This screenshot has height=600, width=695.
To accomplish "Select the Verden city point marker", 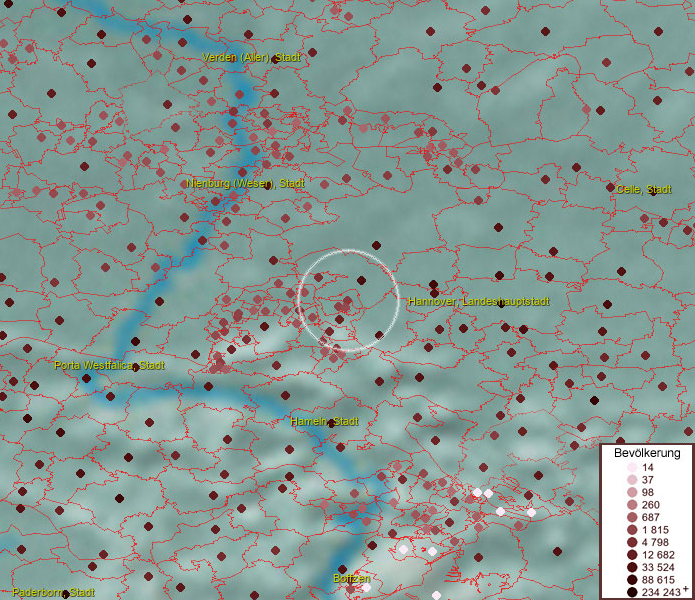I will [275, 60].
